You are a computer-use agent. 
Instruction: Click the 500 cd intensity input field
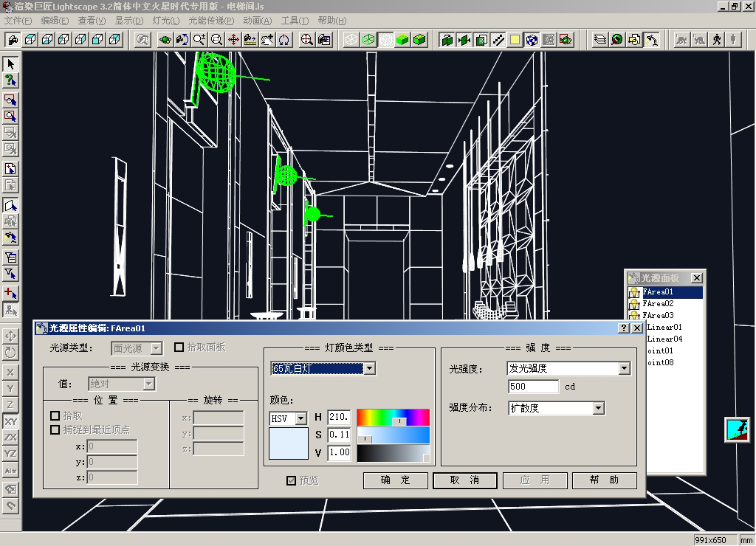[x=533, y=387]
